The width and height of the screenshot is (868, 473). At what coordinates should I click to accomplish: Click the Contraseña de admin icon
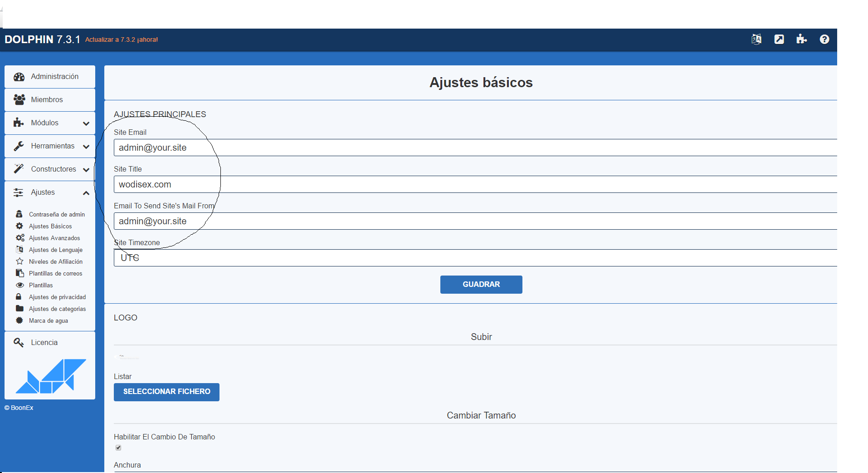[19, 214]
